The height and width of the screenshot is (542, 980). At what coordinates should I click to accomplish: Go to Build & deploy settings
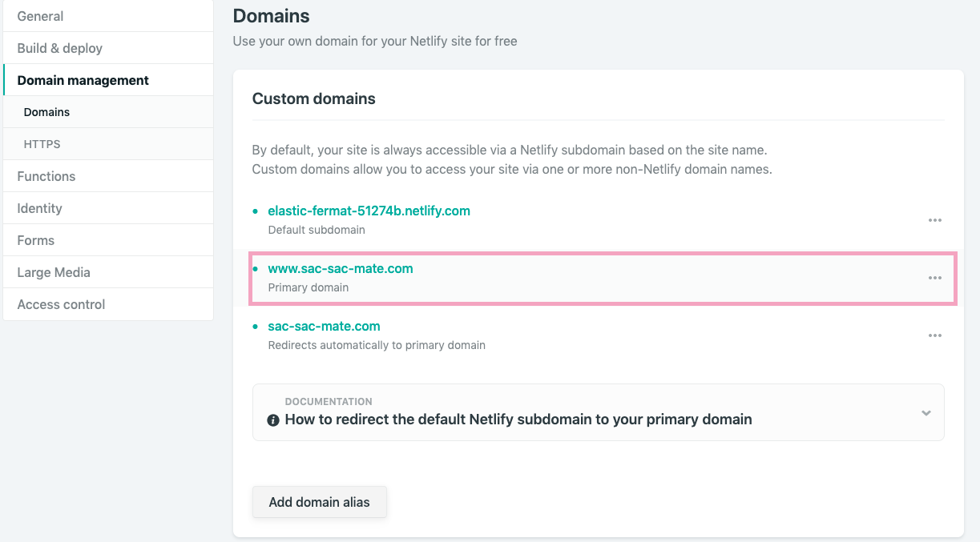point(60,48)
